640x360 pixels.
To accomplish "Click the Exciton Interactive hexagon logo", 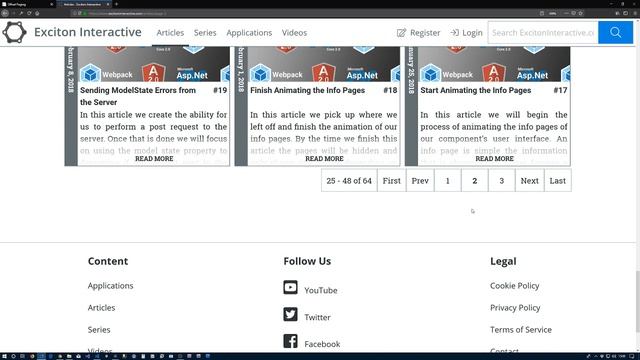I will [14, 32].
